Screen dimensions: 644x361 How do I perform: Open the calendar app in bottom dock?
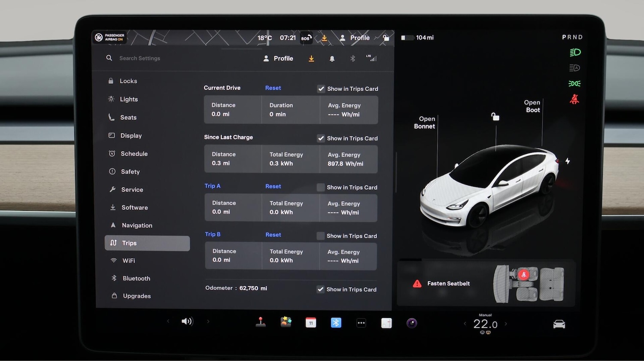point(311,323)
